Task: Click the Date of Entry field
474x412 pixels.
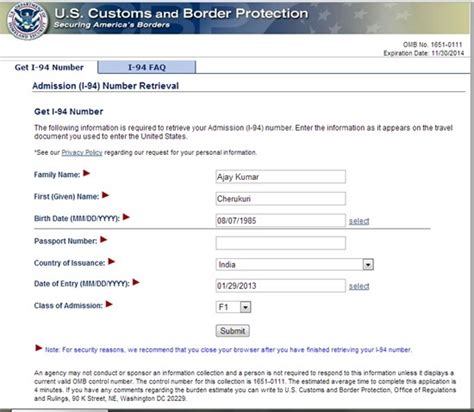Action: tap(281, 286)
